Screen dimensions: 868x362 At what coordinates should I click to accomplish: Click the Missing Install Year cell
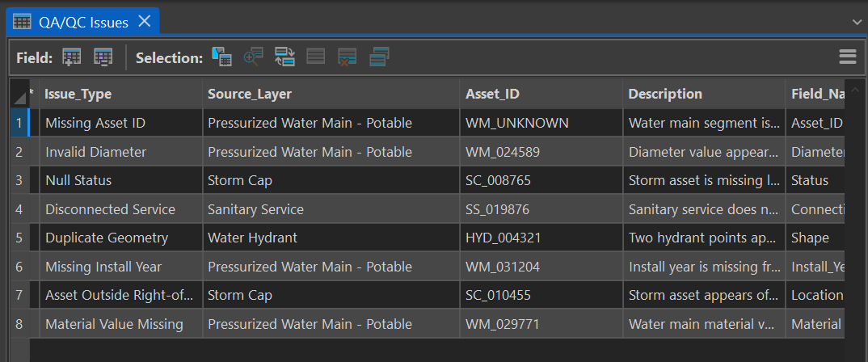tap(120, 267)
